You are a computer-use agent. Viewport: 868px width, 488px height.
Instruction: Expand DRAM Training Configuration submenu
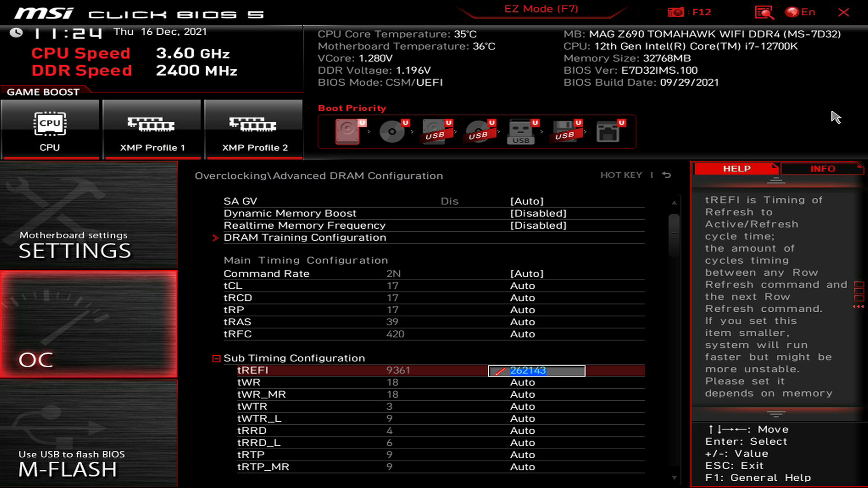point(305,238)
